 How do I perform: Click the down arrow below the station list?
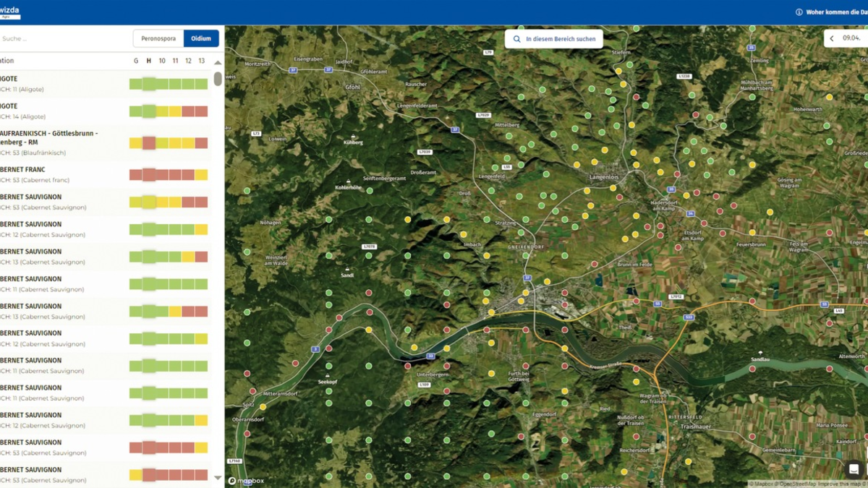tap(217, 477)
